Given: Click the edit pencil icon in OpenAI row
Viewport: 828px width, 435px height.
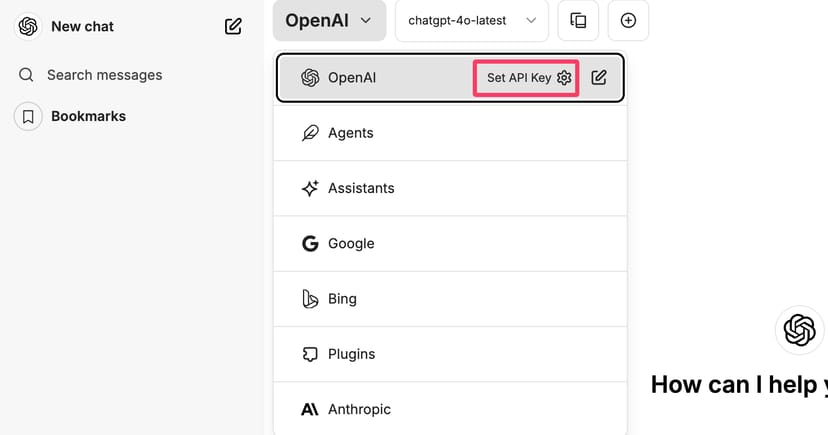Looking at the screenshot, I should [x=599, y=77].
